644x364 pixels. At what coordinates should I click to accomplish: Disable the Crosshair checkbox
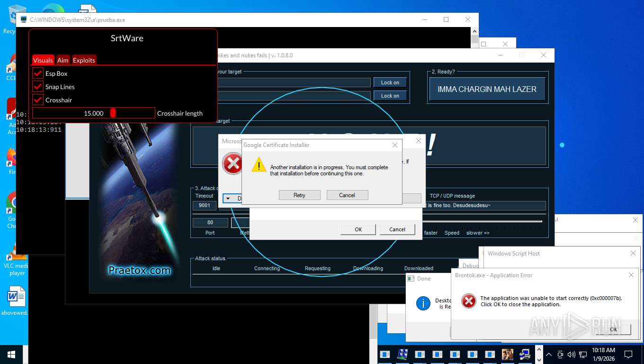(38, 100)
